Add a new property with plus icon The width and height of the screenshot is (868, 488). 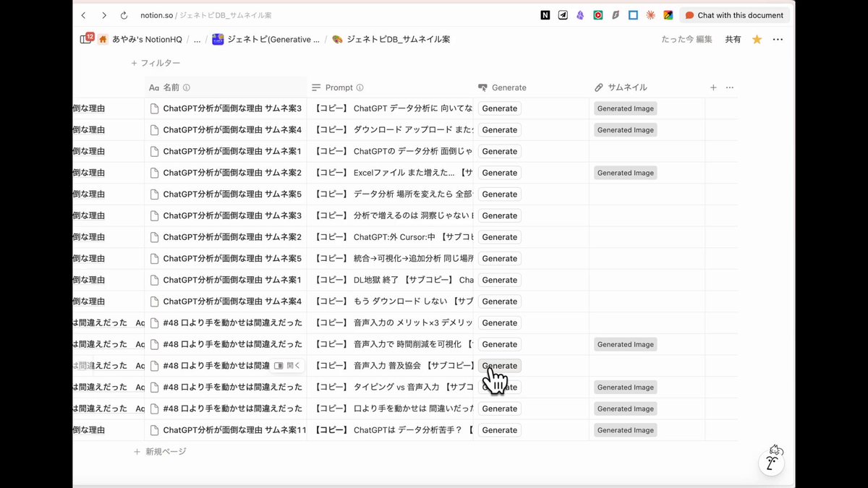tap(713, 87)
